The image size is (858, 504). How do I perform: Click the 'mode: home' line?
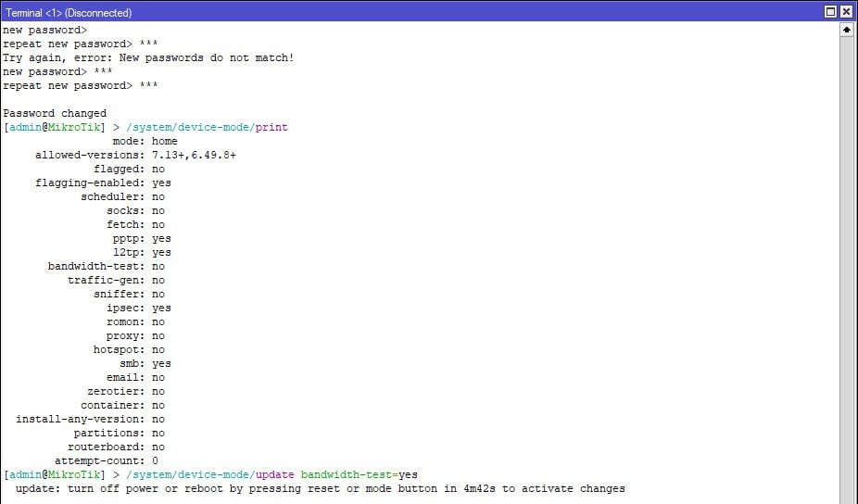(145, 141)
